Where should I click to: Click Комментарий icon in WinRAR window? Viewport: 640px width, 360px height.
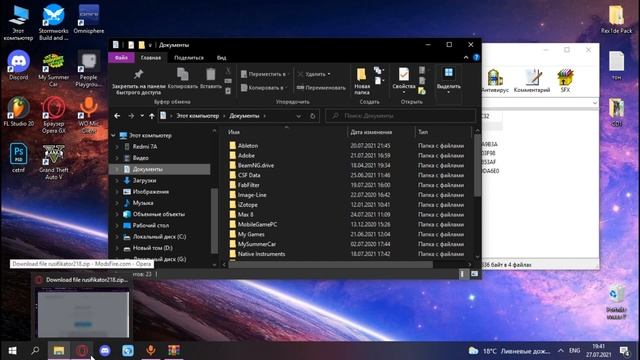(x=532, y=77)
